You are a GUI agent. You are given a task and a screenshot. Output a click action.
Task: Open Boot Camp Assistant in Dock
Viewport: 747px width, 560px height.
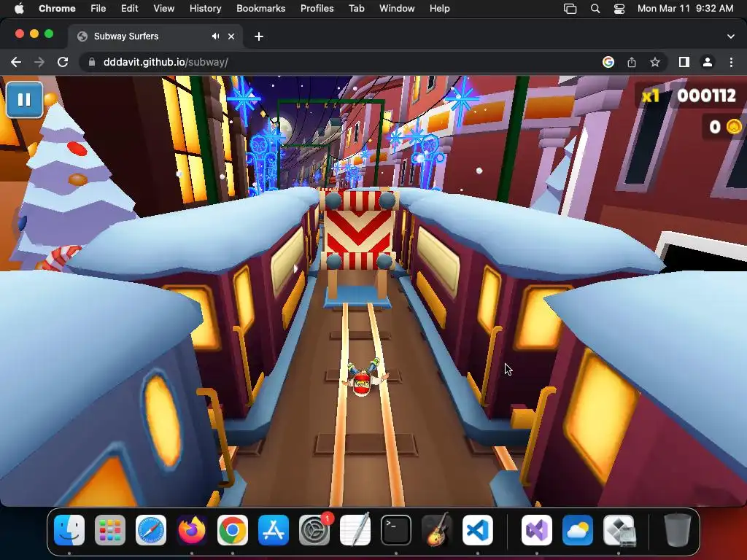pos(619,529)
